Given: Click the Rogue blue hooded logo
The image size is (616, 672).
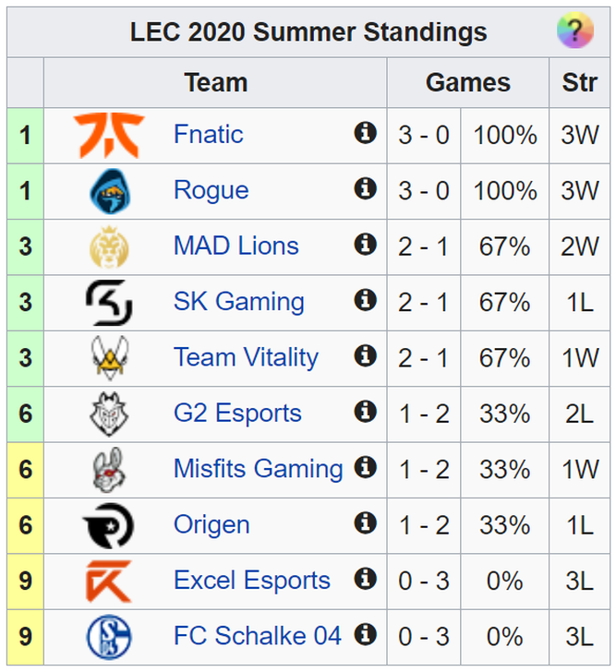Looking at the screenshot, I should pyautogui.click(x=110, y=191).
